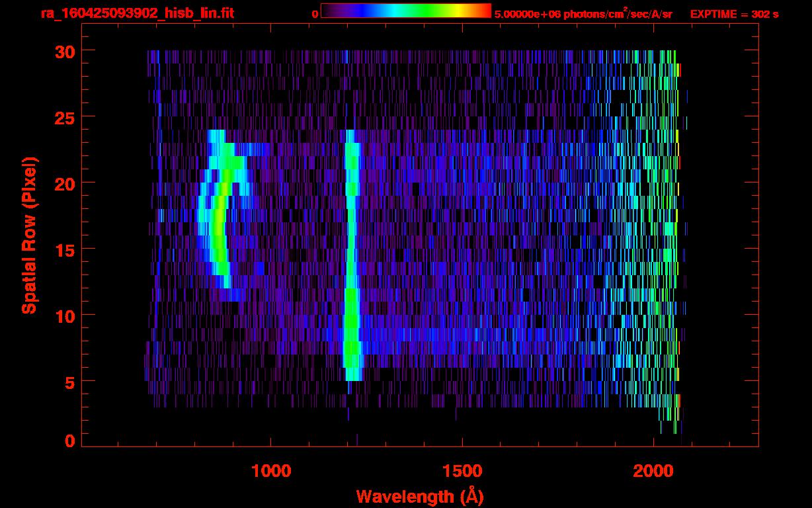Screen dimensions: 812x508
Task: Click the rainbow color scale bar
Action: 406,11
